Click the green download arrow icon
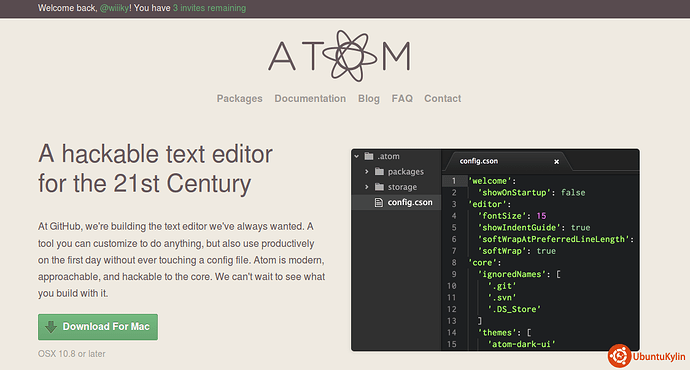Image resolution: width=690 pixels, height=370 pixels. point(51,326)
